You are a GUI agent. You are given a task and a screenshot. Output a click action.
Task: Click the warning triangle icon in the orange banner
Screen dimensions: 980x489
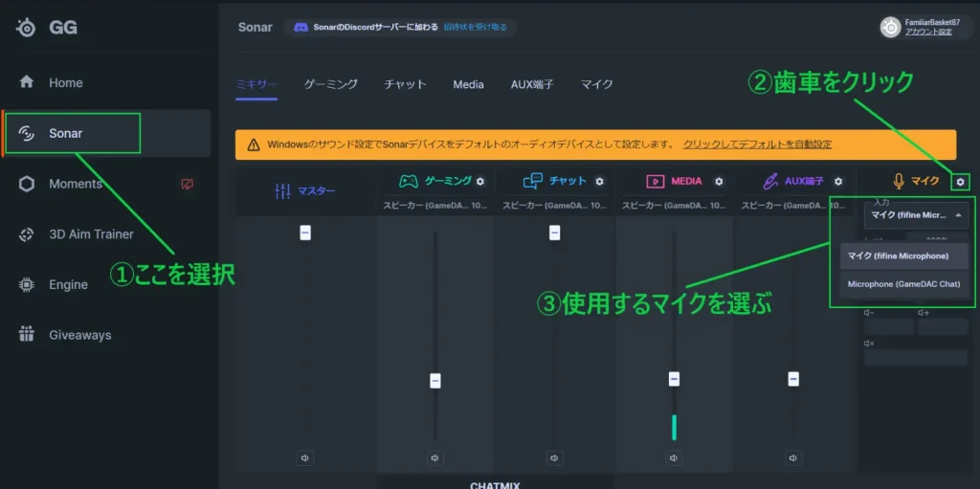point(253,144)
